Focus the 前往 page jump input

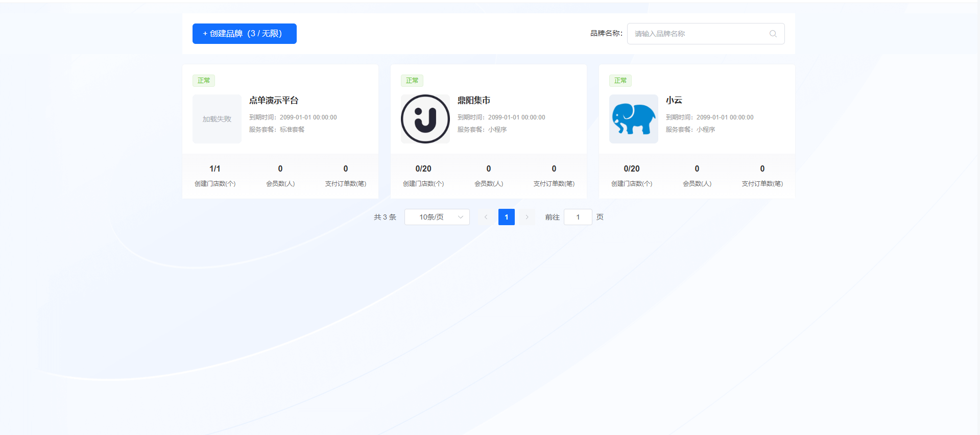pos(578,217)
